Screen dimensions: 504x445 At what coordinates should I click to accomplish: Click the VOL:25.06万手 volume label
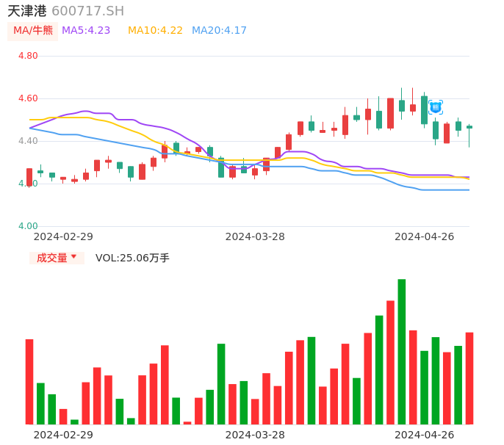[x=132, y=258]
